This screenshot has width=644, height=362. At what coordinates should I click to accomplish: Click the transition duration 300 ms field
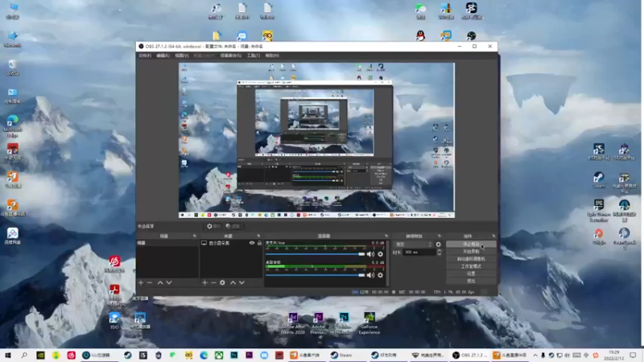419,252
